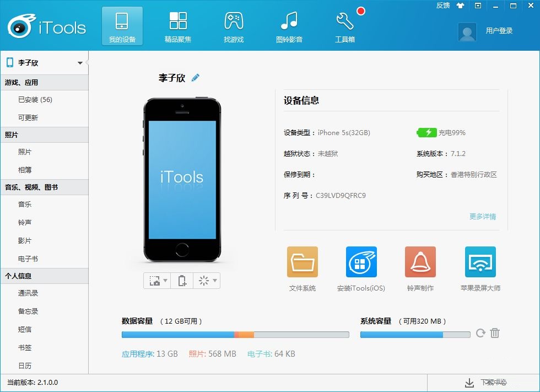540x392 pixels.
Task: Click the 应用程序 legend label
Action: point(138,354)
